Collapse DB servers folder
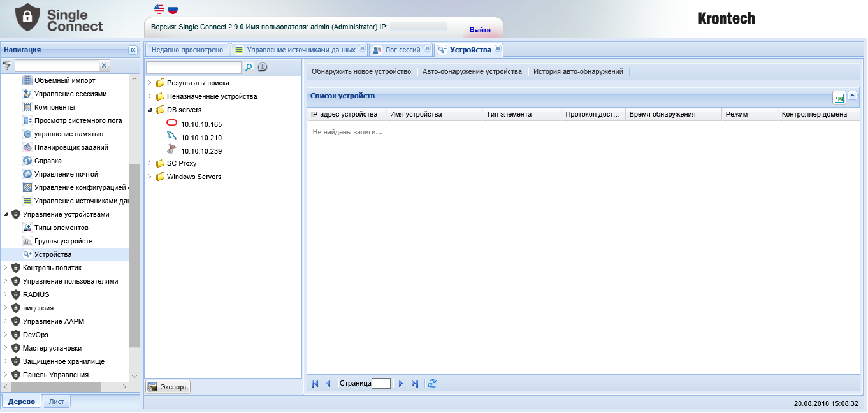This screenshot has height=413, width=868. tap(150, 110)
